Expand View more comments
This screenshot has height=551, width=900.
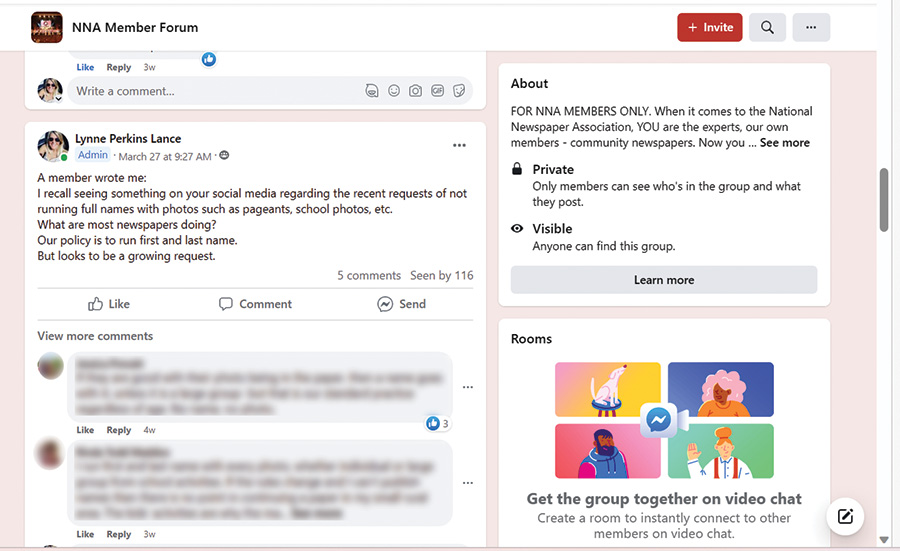click(95, 336)
